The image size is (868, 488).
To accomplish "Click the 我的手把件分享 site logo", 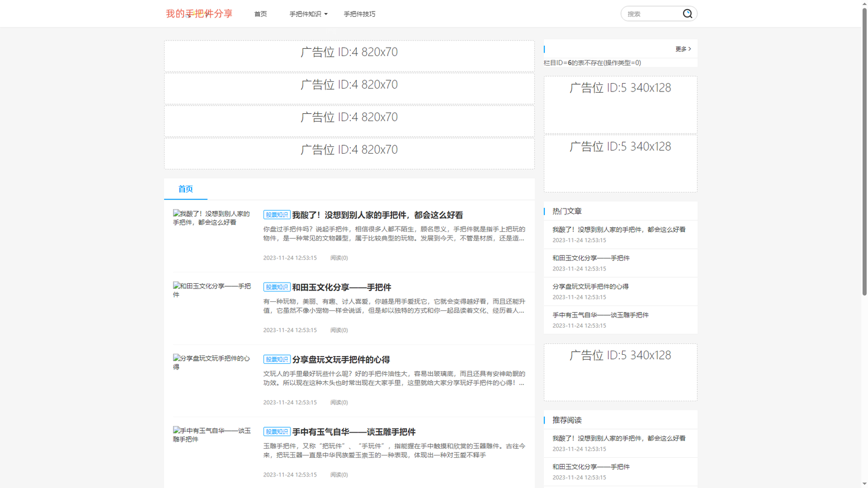I will point(199,13).
